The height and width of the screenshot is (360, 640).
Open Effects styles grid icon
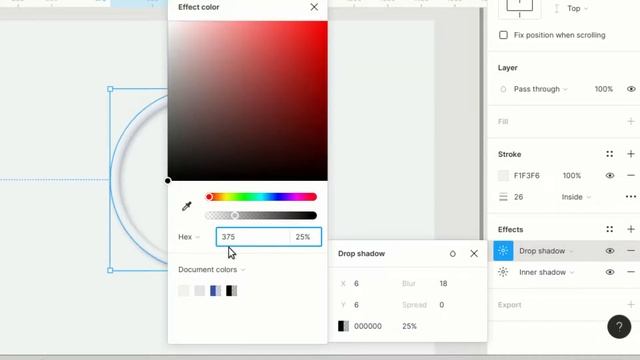[x=609, y=229]
